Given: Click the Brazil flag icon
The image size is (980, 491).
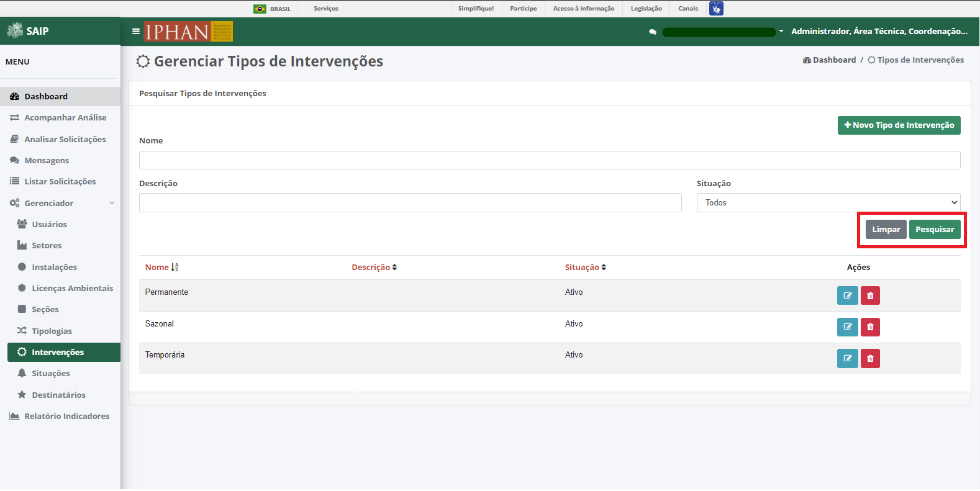Looking at the screenshot, I should coord(260,9).
